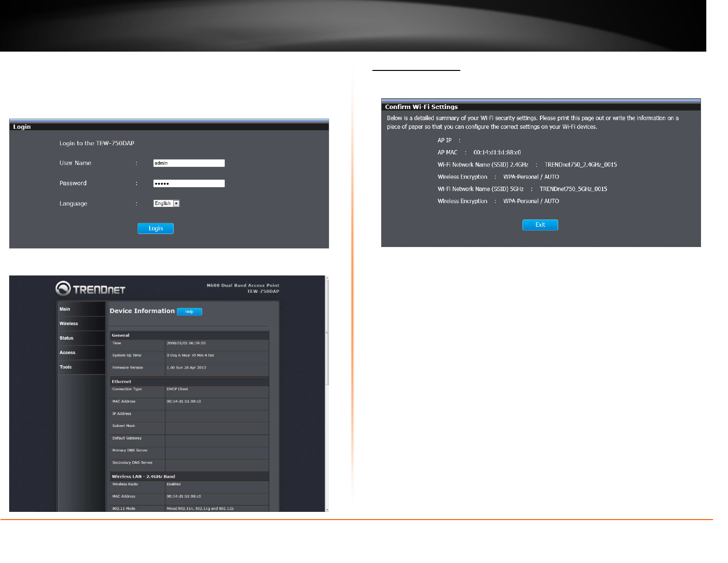The image size is (728, 563).
Task: Open the Tools sidebar menu
Action: (x=81, y=367)
